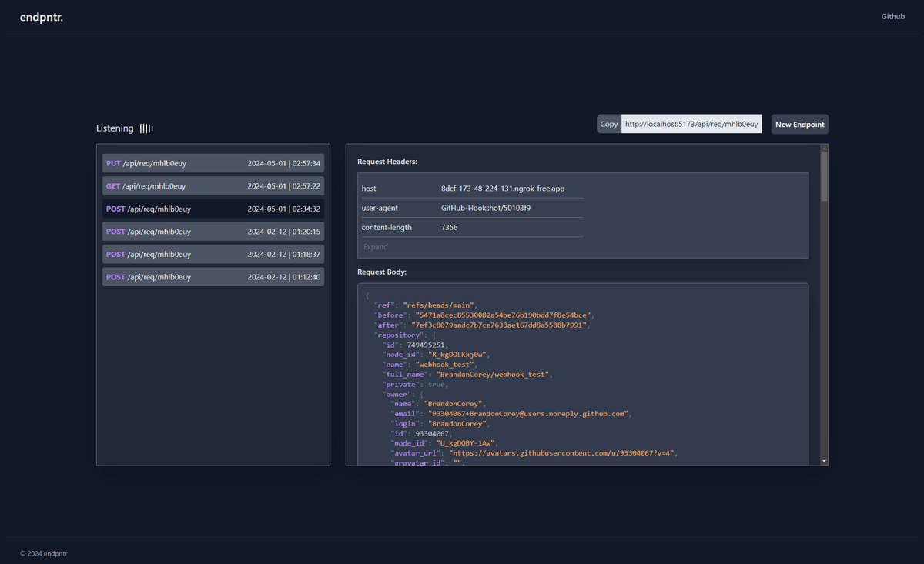Screen dimensions: 924x564
Task: Click the New Endpoint button
Action: pos(799,125)
